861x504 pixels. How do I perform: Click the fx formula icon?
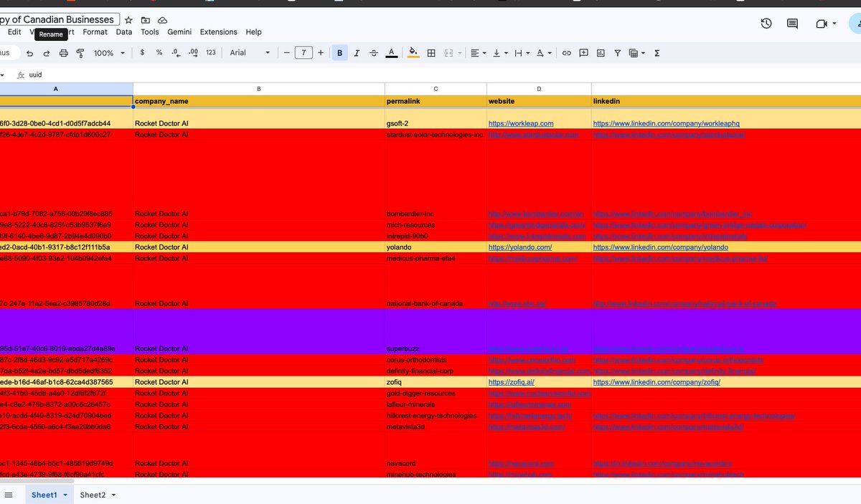(x=21, y=75)
